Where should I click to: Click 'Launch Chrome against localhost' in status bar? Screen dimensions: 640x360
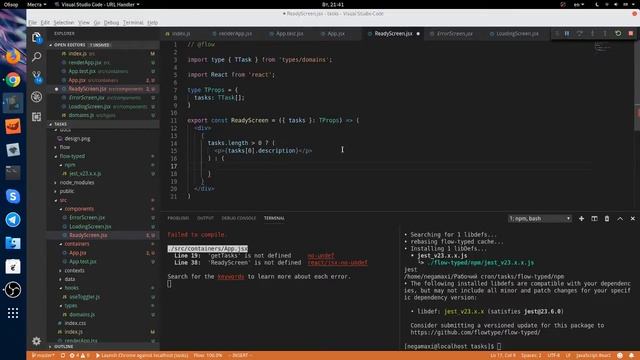(142, 356)
